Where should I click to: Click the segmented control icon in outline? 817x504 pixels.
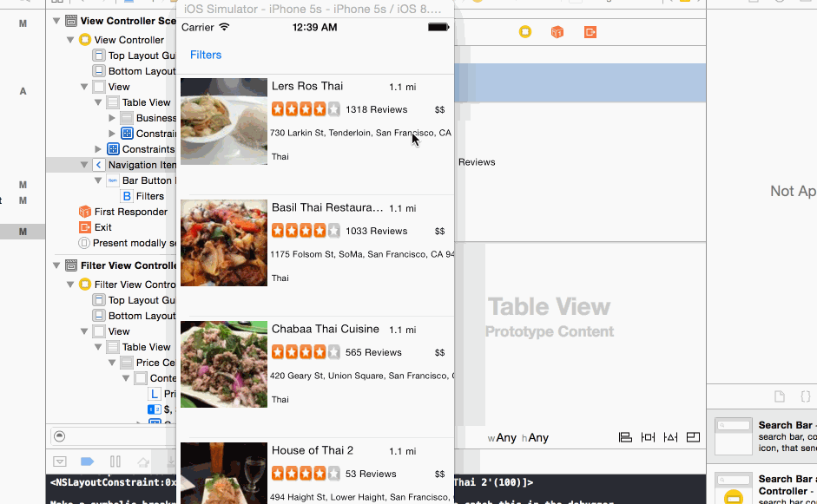pos(155,409)
